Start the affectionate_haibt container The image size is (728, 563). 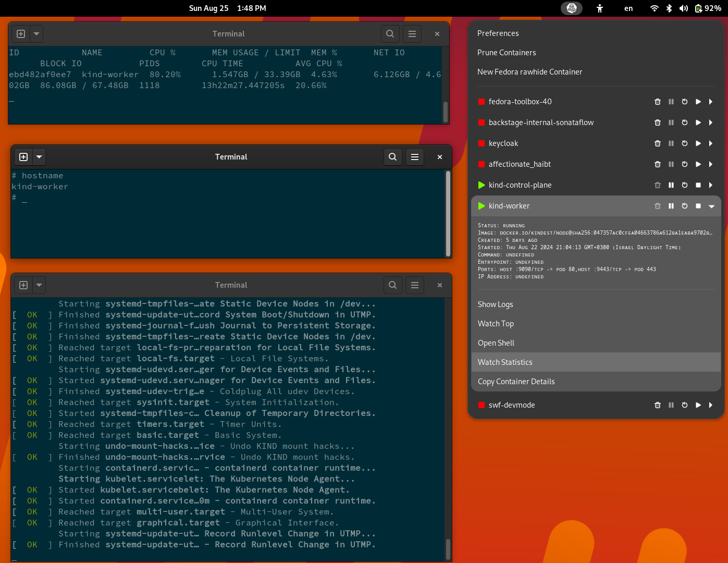(698, 164)
